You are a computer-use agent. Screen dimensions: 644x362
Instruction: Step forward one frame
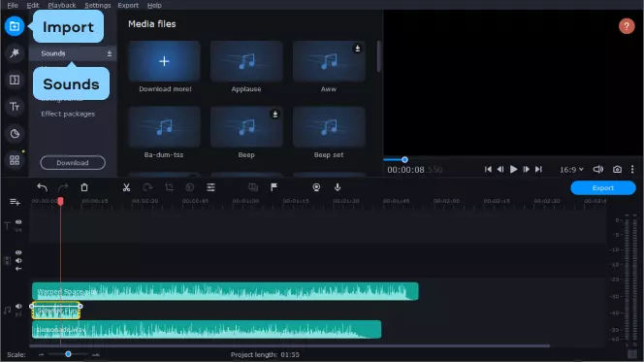(526, 169)
